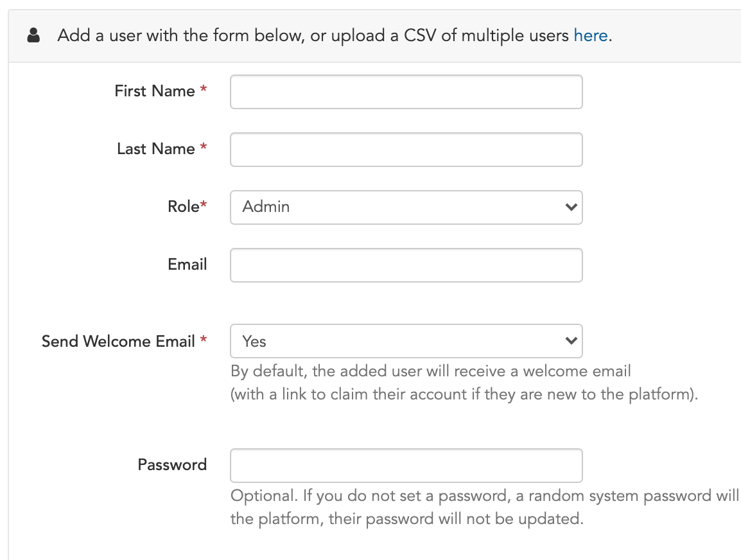Viewport: 741px width, 560px height.
Task: Click the user silhouette icon in the header
Action: coord(33,35)
